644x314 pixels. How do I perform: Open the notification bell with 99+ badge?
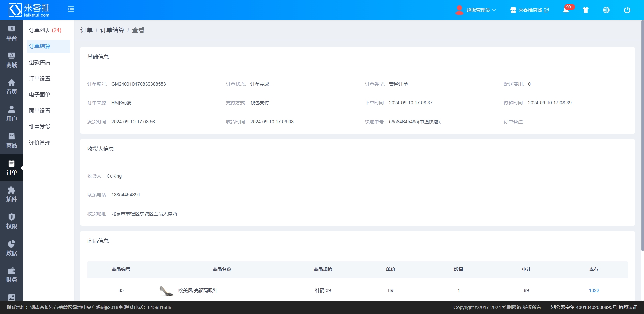click(x=566, y=10)
